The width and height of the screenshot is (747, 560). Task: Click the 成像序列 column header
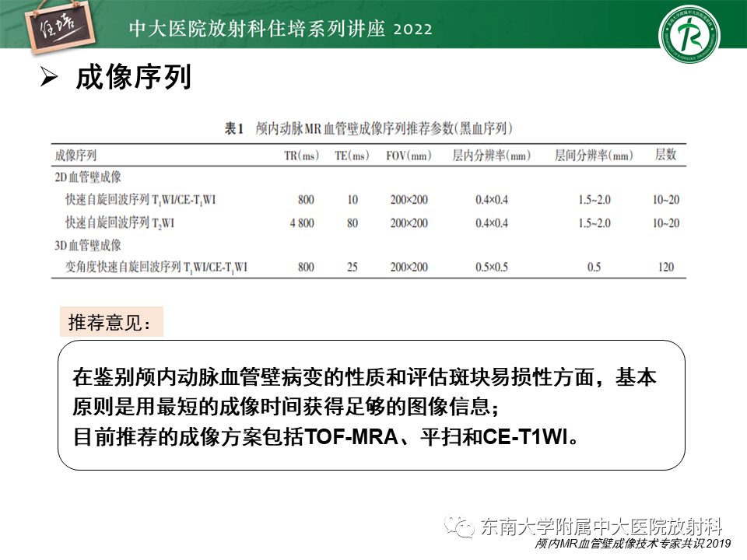pyautogui.click(x=75, y=156)
